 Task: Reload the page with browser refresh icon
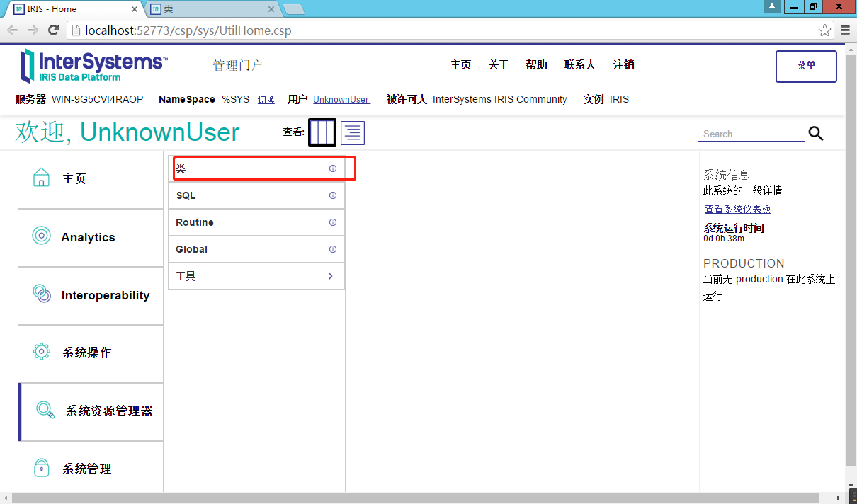coord(53,30)
